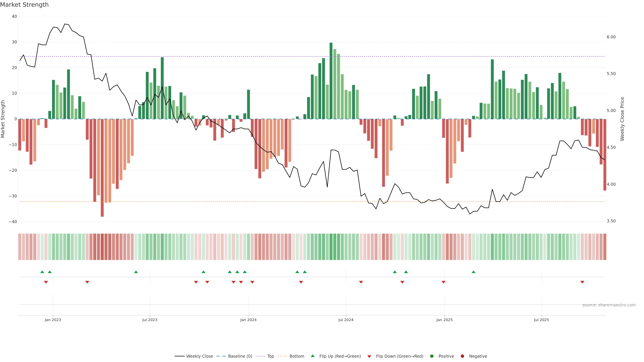Click the Jan 2023 x-axis label

(53, 320)
